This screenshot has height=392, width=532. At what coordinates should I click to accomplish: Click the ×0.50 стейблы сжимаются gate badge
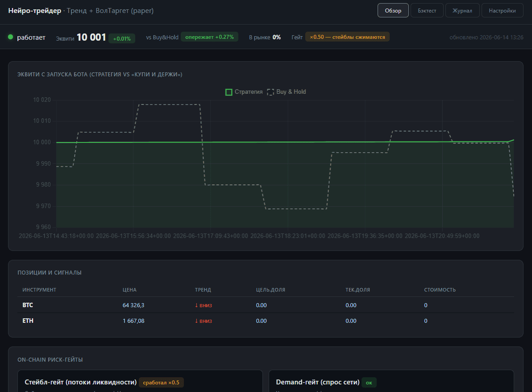point(347,37)
